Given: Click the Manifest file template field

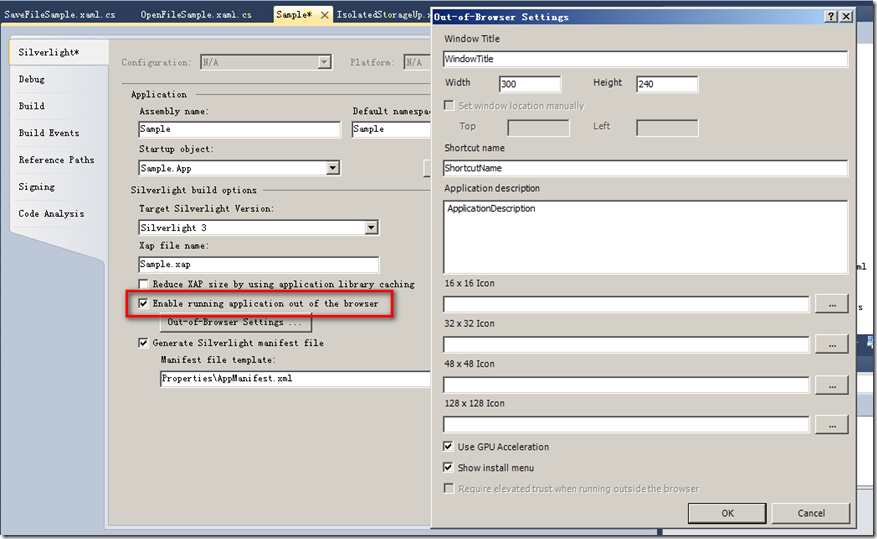Looking at the screenshot, I should click(295, 379).
